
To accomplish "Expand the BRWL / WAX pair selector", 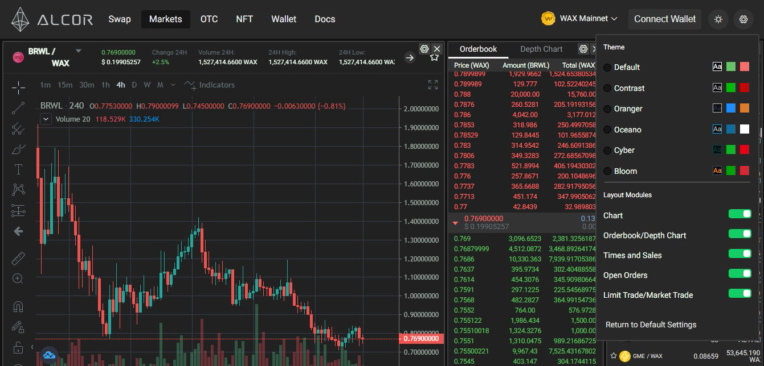I will click(78, 51).
